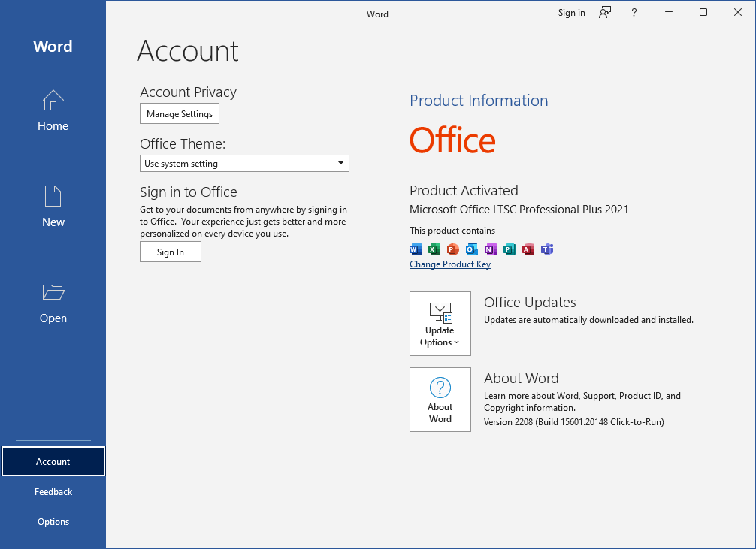Click the PowerPoint app icon
Image resolution: width=756 pixels, height=549 pixels.
pyautogui.click(x=452, y=249)
